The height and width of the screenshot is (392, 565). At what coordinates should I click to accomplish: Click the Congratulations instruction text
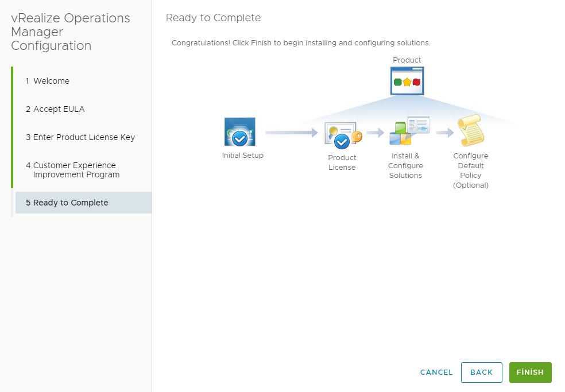[301, 43]
